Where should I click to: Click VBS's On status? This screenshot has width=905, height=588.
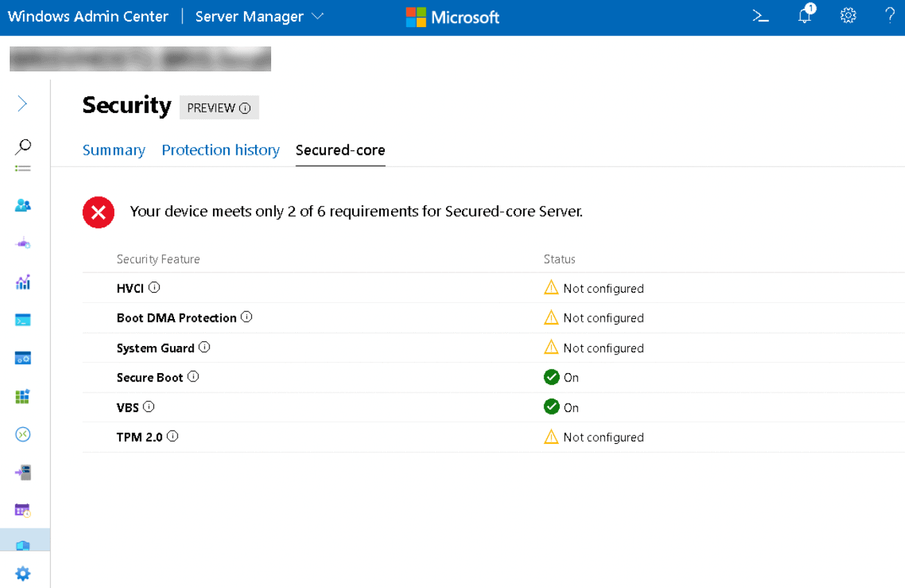pos(562,408)
